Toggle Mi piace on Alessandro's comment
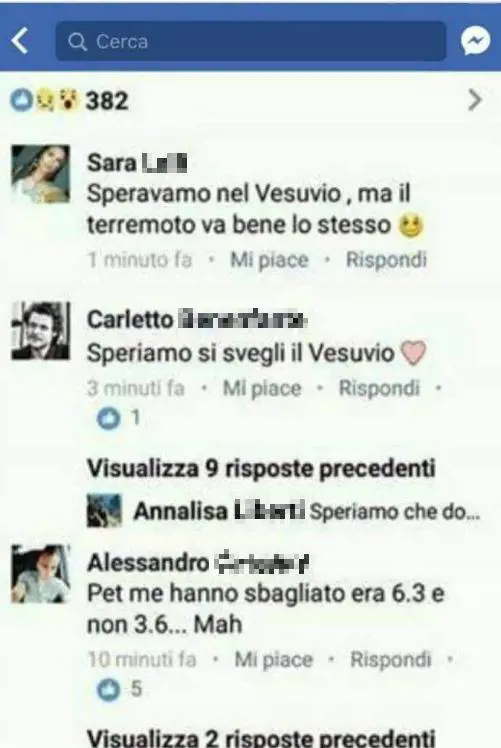The width and height of the screenshot is (501, 748). 274,660
